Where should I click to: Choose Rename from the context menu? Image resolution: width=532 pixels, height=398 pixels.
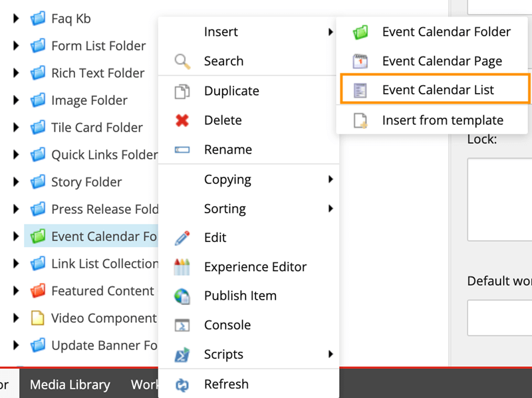click(227, 149)
